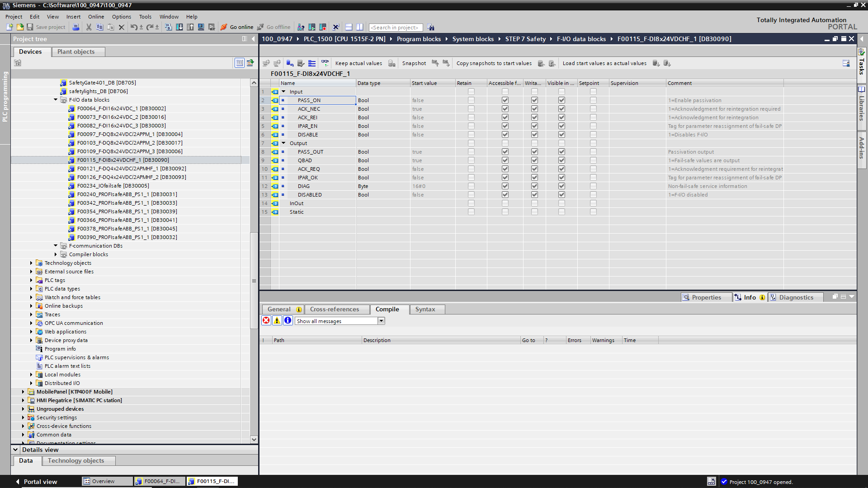
Task: Click the Monitor all glasses icon
Action: pos(325,63)
